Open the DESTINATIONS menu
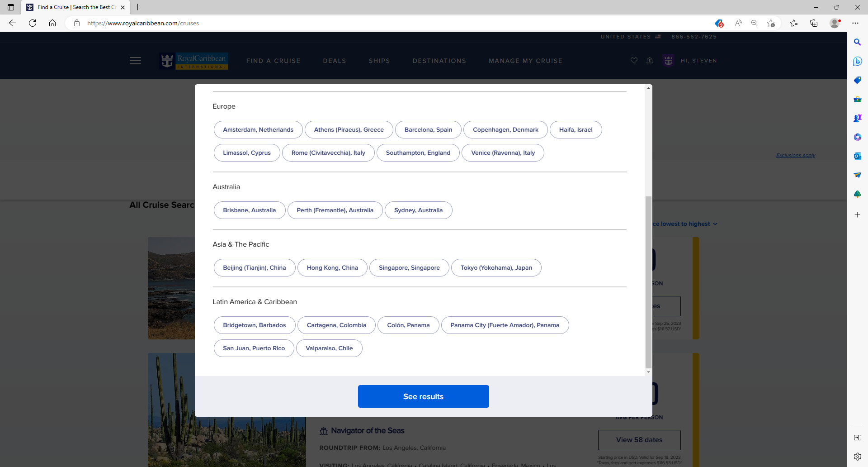The image size is (868, 467). pyautogui.click(x=439, y=61)
